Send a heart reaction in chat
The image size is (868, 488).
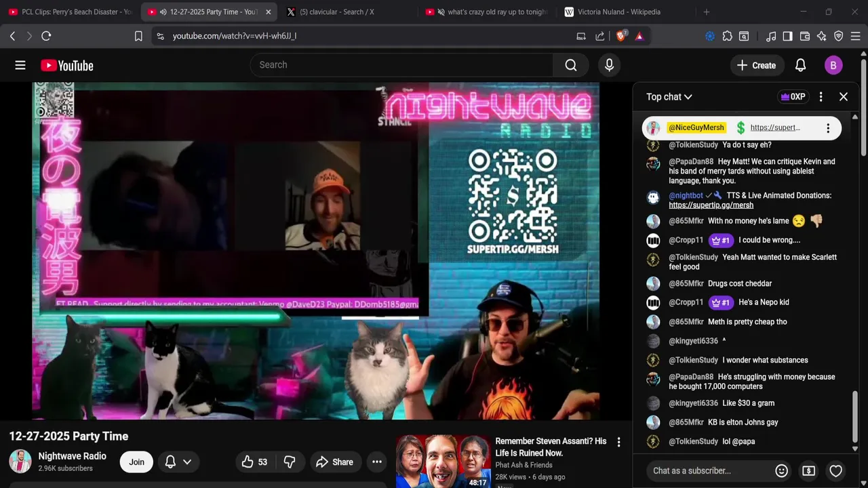pos(835,470)
